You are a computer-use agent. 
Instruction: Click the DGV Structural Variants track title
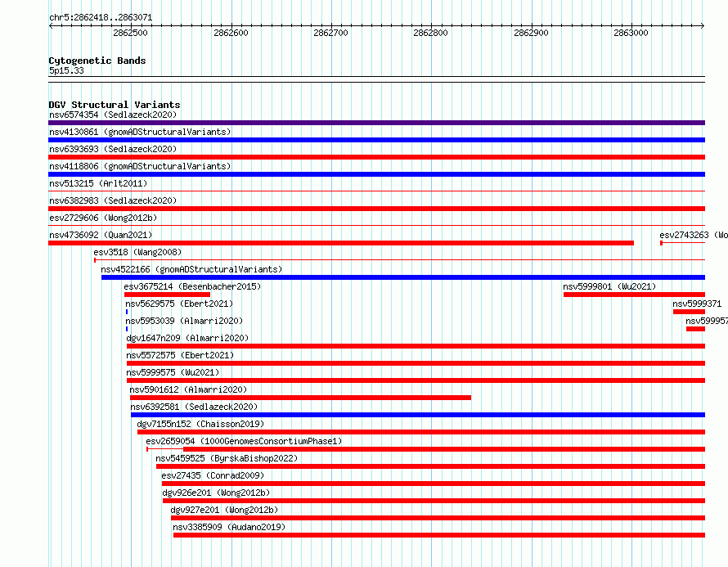pos(115,105)
